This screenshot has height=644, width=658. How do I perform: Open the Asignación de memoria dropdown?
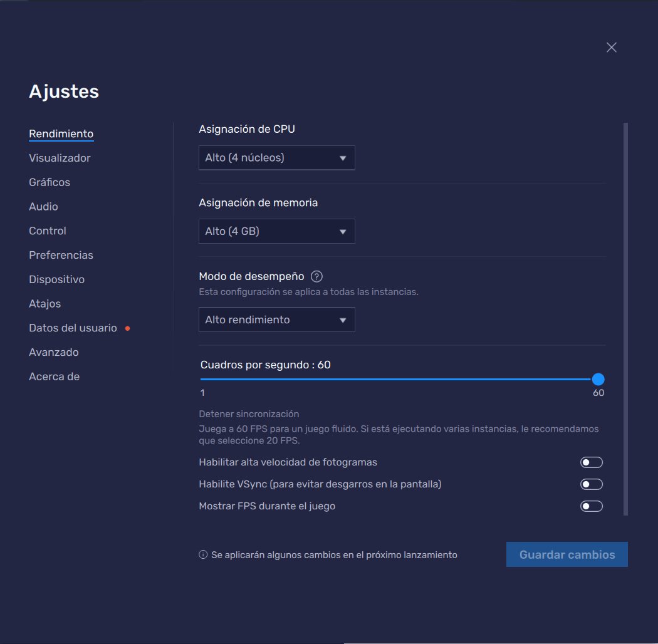276,231
